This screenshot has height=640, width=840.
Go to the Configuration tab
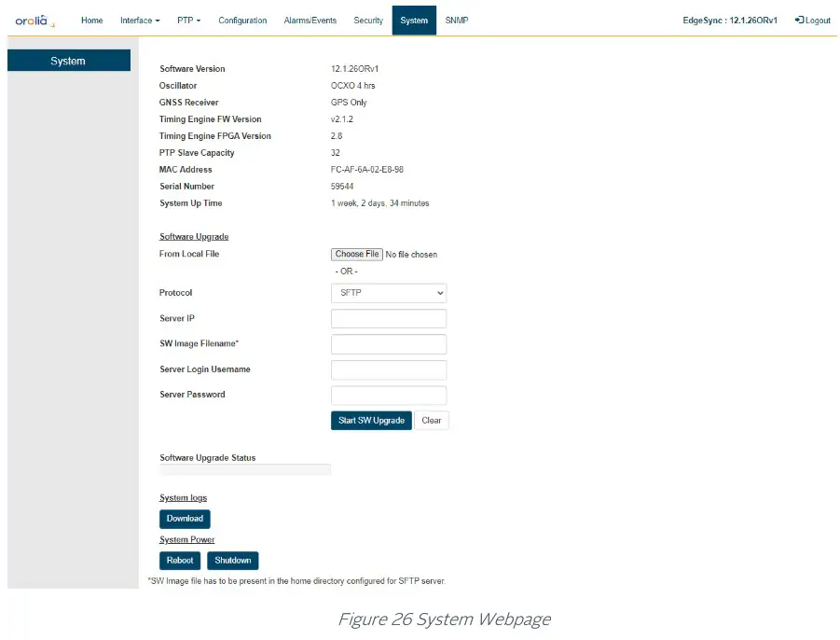tap(242, 21)
